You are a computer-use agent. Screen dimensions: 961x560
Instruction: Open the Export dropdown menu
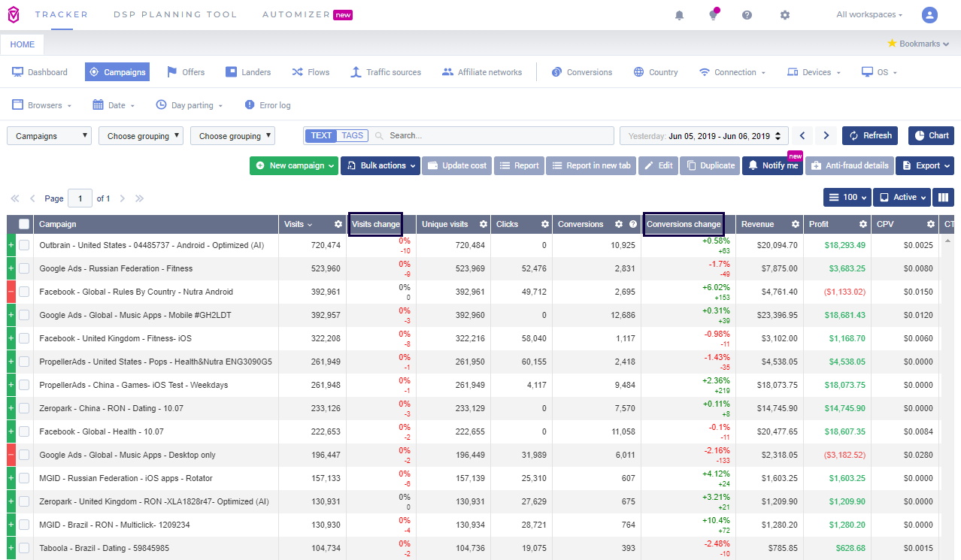(x=924, y=165)
